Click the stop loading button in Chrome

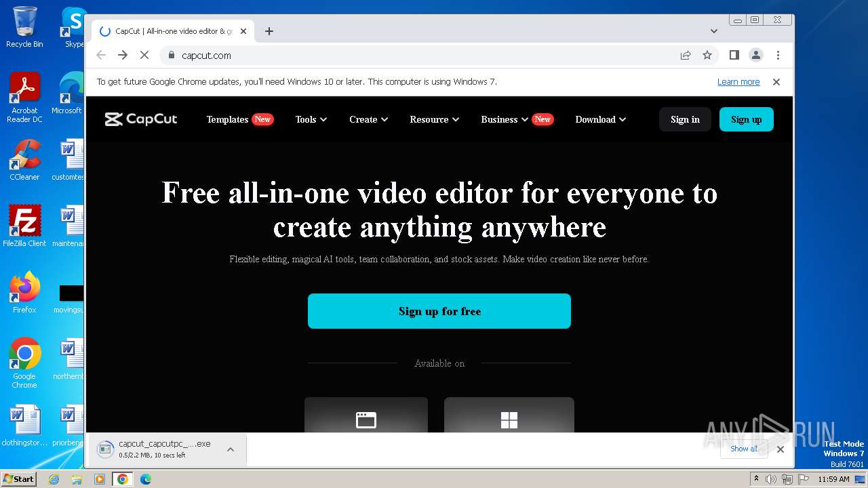click(x=144, y=56)
